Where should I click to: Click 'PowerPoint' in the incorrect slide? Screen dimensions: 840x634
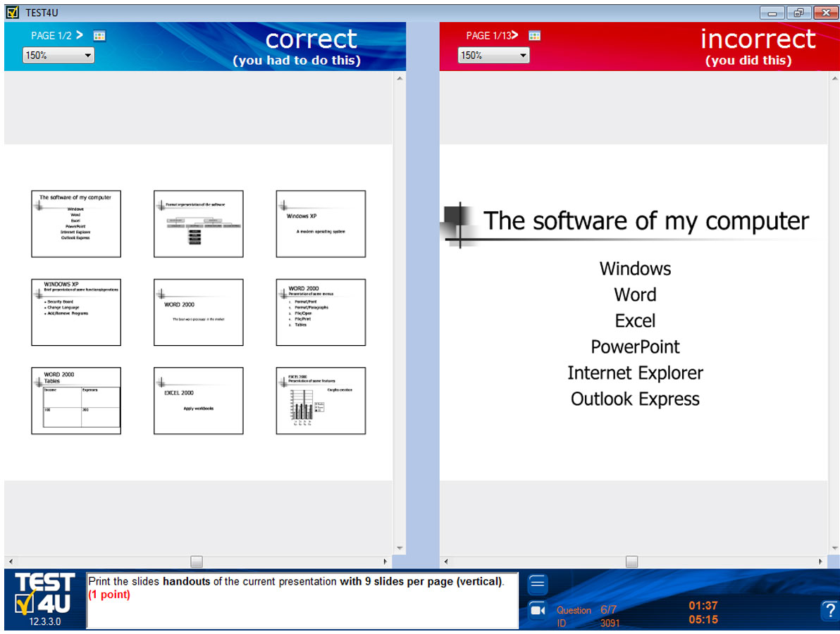point(635,347)
